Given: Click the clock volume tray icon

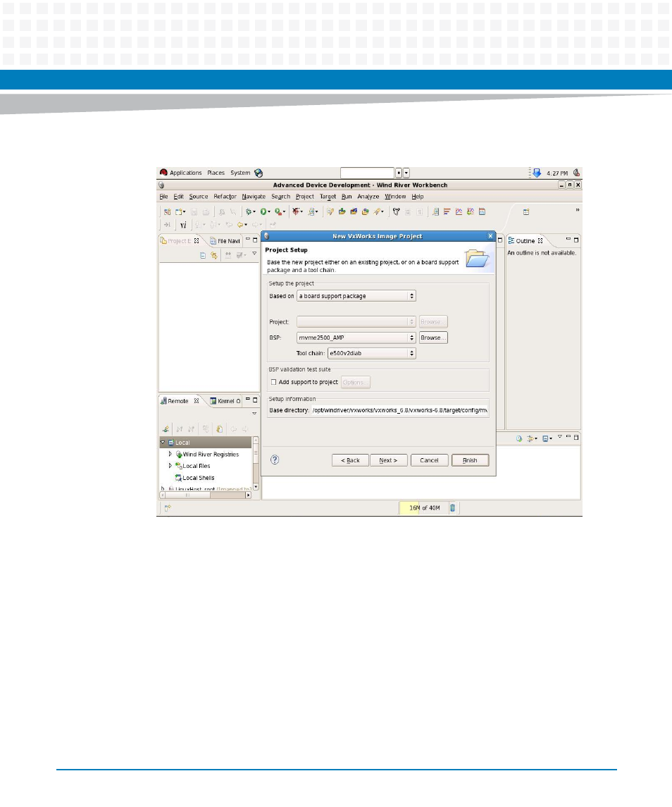Looking at the screenshot, I should point(576,173).
